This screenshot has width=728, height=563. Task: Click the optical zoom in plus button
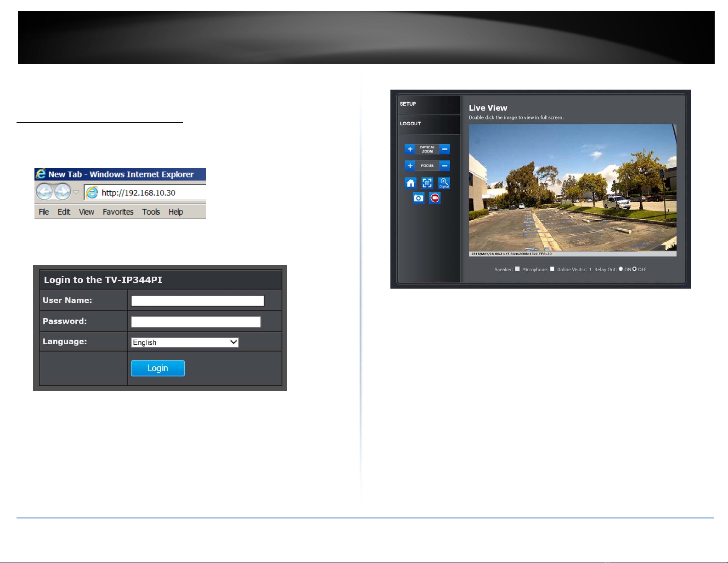(x=410, y=149)
